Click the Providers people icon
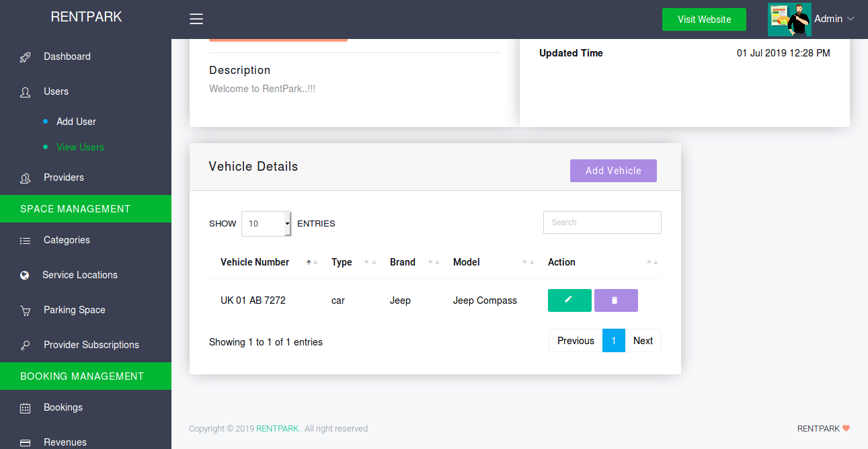 pos(26,178)
